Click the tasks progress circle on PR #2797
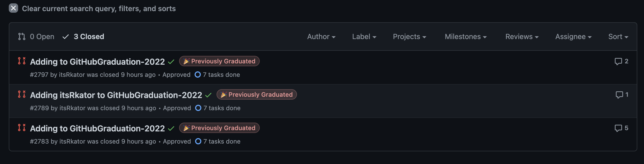 pyautogui.click(x=197, y=74)
